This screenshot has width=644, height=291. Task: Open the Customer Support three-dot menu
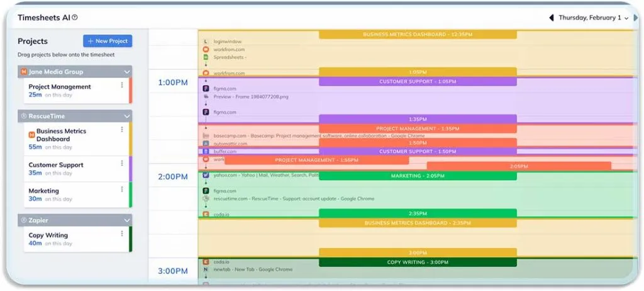tap(122, 163)
